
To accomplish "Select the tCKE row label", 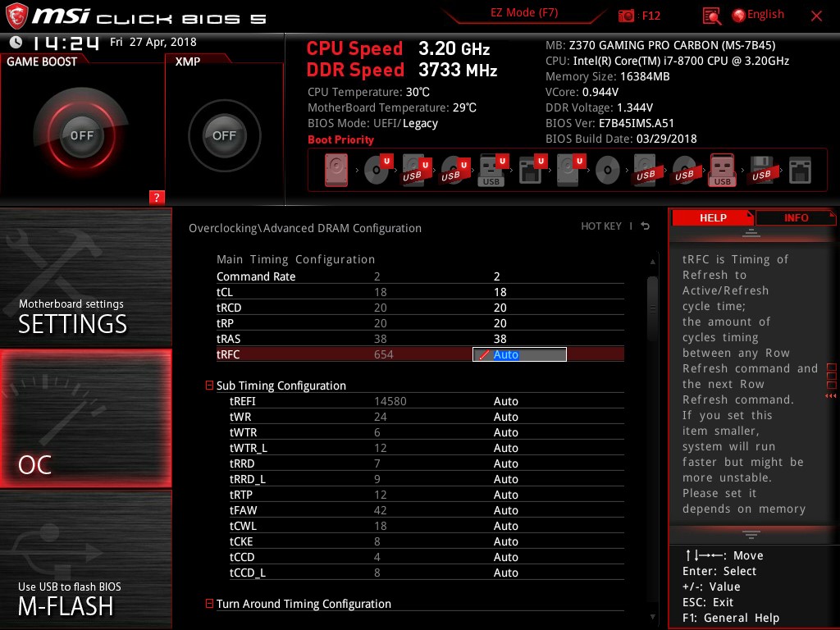I will pos(241,541).
